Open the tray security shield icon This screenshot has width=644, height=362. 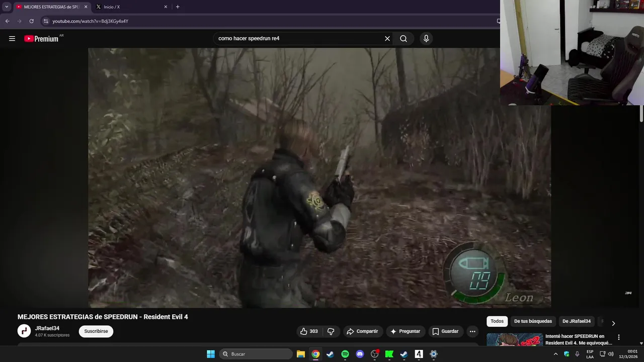coord(567,354)
